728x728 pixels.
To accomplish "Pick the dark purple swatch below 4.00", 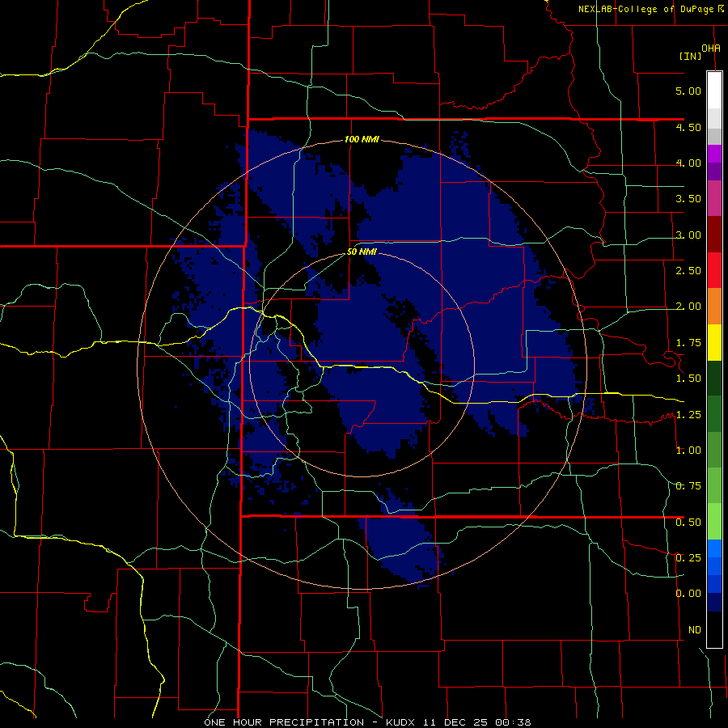I will click(x=714, y=171).
